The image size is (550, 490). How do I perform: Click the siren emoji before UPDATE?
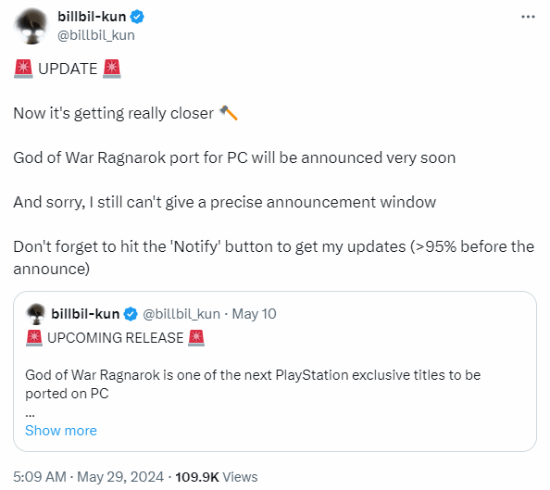tap(24, 69)
